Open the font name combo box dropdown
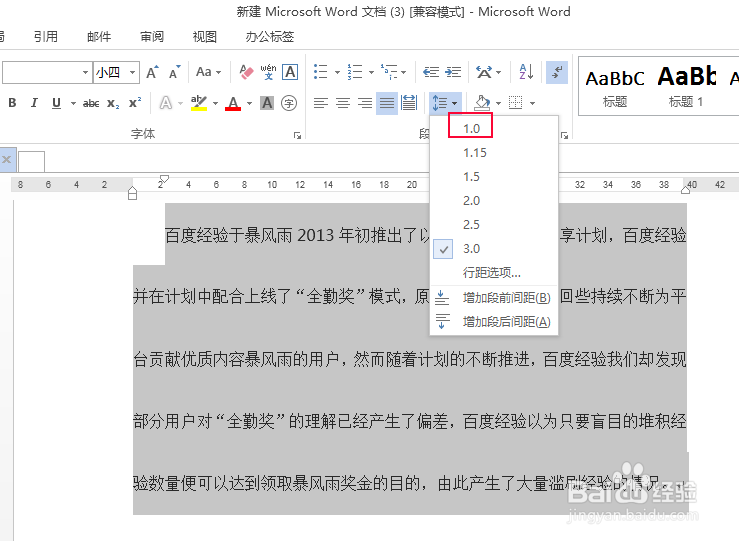The width and height of the screenshot is (739, 541). [x=85, y=73]
